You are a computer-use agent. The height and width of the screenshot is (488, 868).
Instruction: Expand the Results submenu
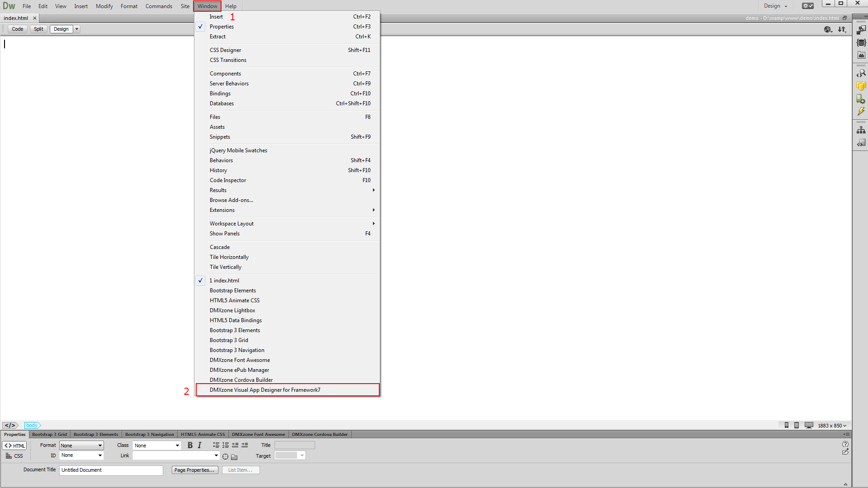(288, 190)
